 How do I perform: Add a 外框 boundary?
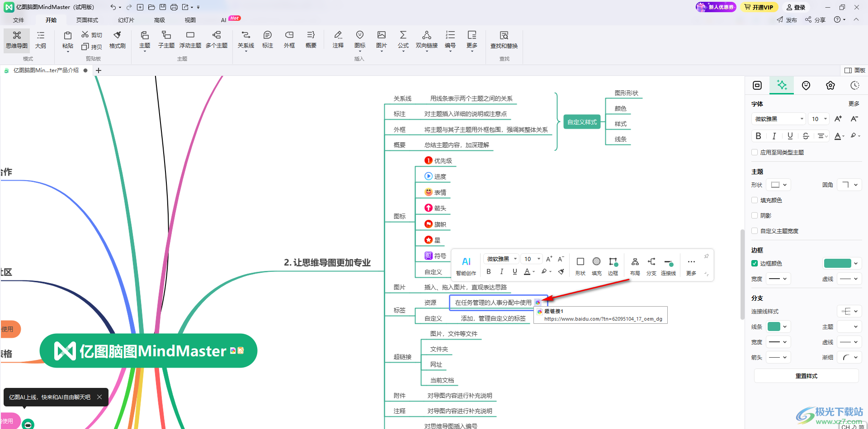tap(289, 40)
